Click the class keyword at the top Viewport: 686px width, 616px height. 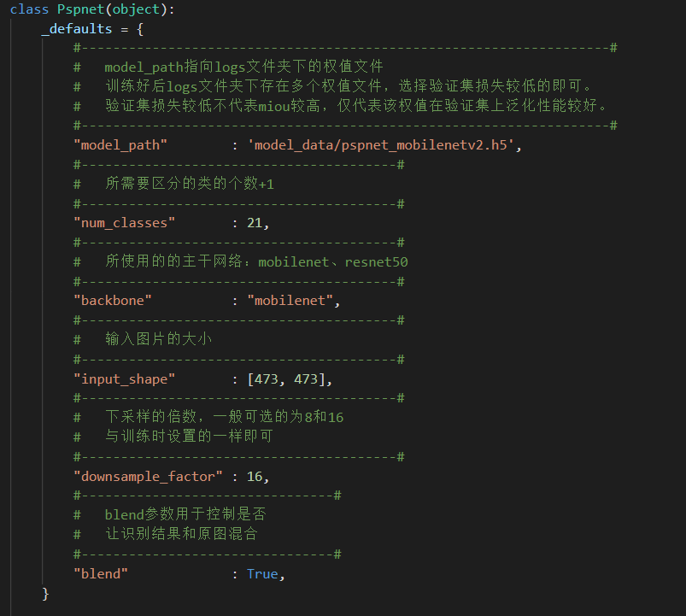[29, 9]
